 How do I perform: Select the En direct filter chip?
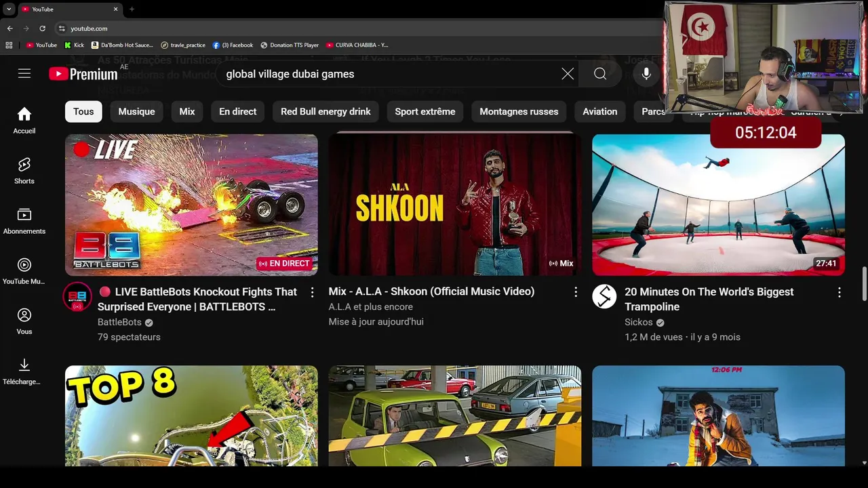(237, 111)
